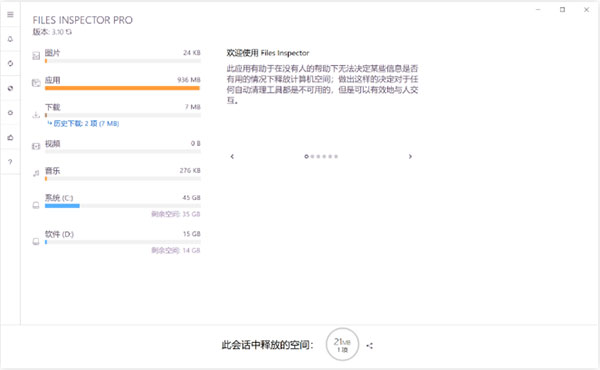Open 历史下载: 2 项 (7 MB) link
The image size is (600, 370).
pyautogui.click(x=83, y=124)
